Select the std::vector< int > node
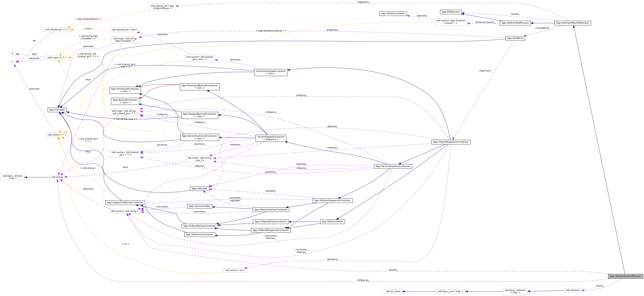Screen dimensions: 644x296 click(235, 270)
